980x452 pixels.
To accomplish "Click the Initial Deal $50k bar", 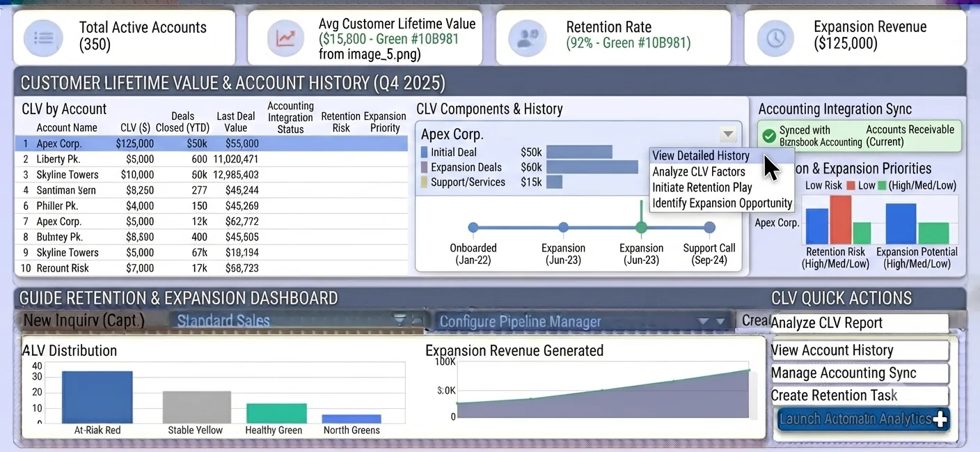I will coord(579,152).
